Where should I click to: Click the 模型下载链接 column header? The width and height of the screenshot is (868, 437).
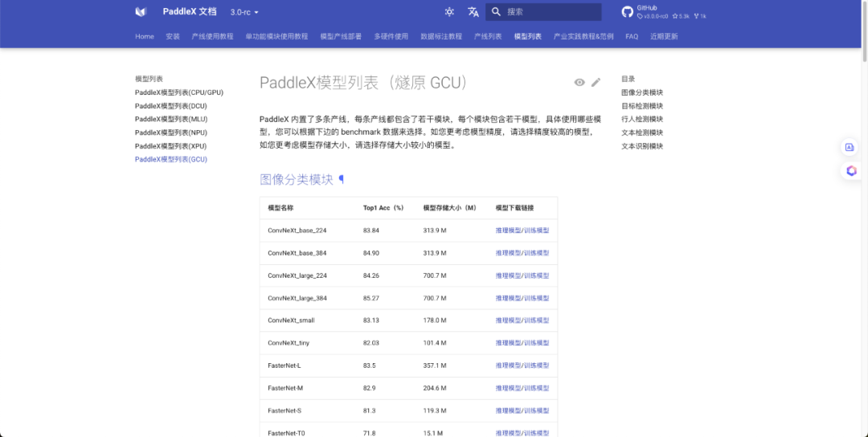[x=515, y=208]
